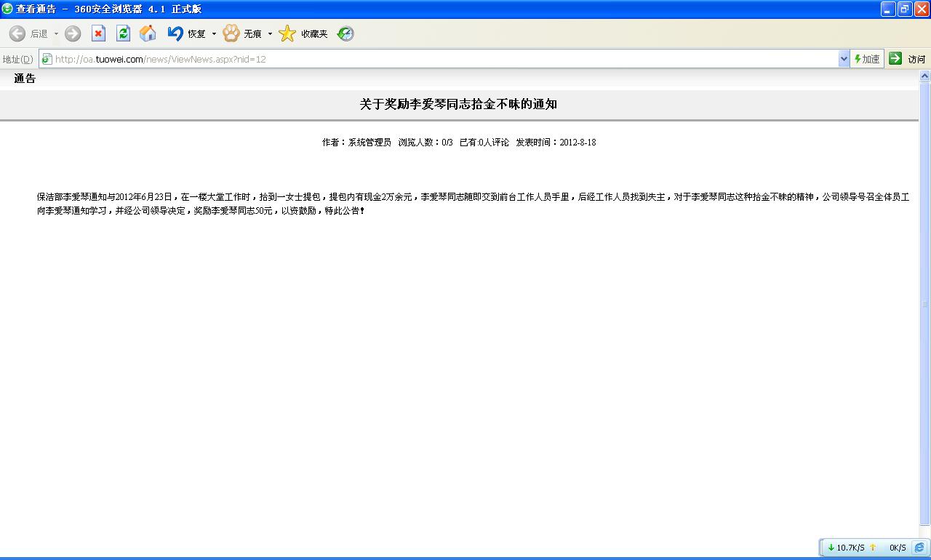The height and width of the screenshot is (560, 931).
Task: Refresh the page with green arrows icon
Action: point(123,33)
